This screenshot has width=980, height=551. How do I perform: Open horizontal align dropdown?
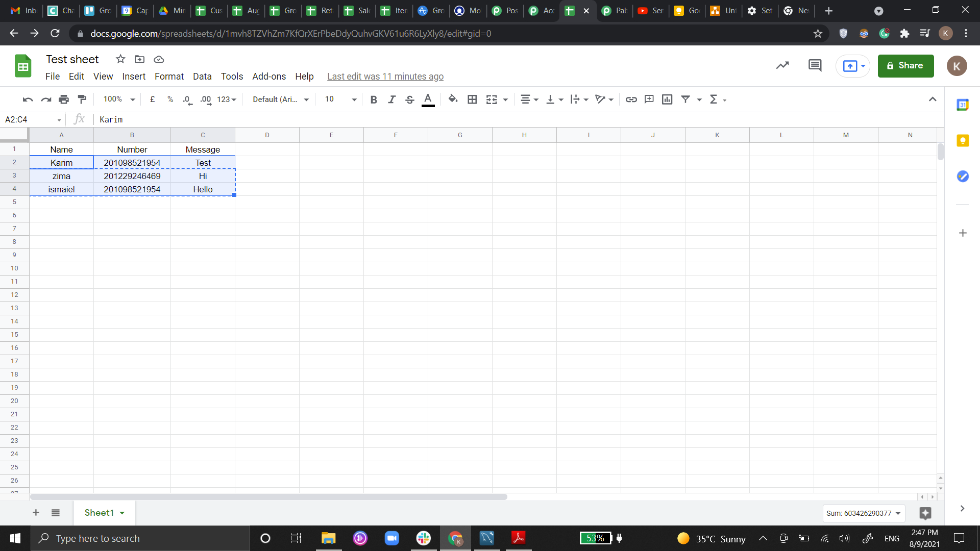click(529, 99)
